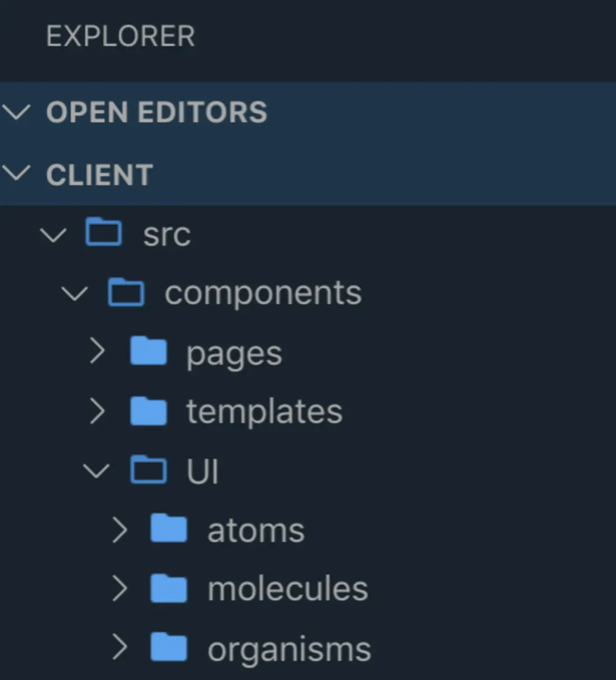This screenshot has height=680, width=616.
Task: Click the pages folder icon
Action: pos(148,351)
